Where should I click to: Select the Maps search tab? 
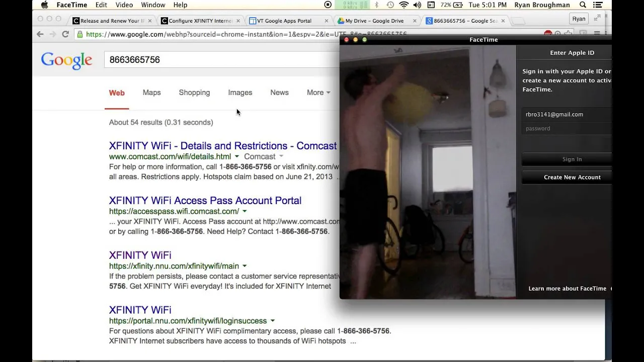tap(151, 93)
